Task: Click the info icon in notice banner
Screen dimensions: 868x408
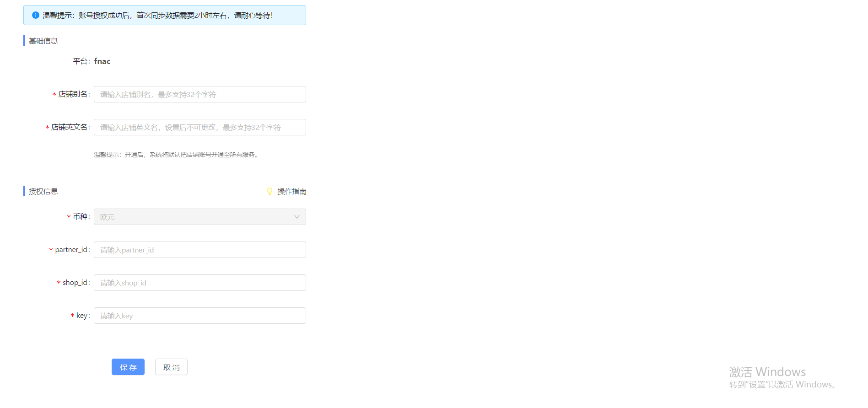Action: (x=36, y=15)
